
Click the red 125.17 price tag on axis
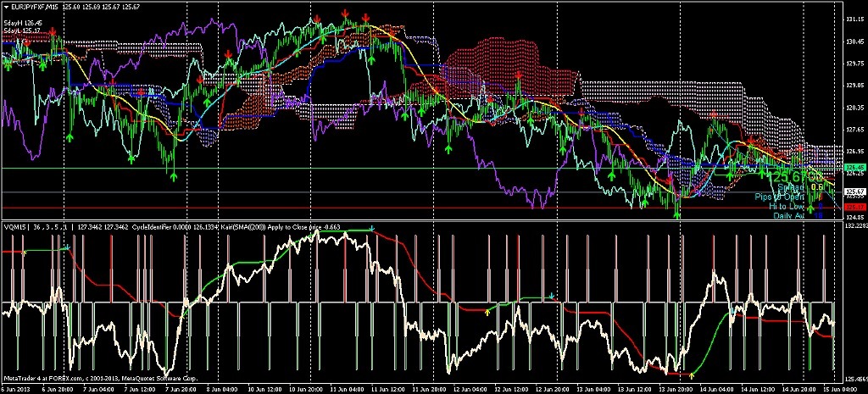click(855, 208)
